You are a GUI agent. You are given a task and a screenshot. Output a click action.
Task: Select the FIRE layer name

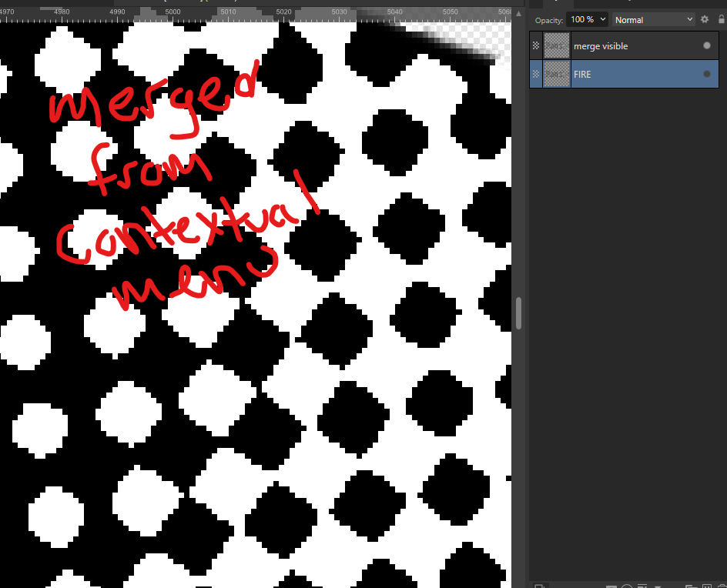tap(582, 74)
